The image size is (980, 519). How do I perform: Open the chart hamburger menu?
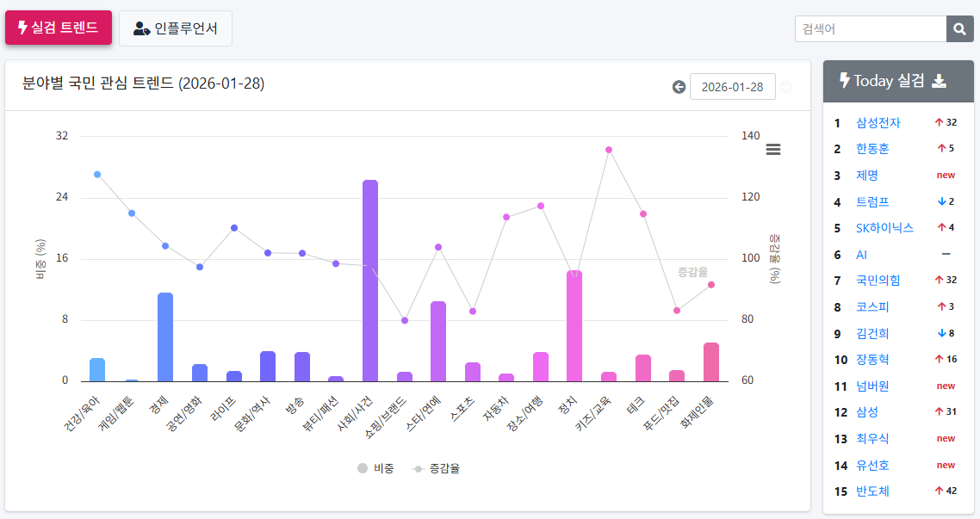pos(773,149)
